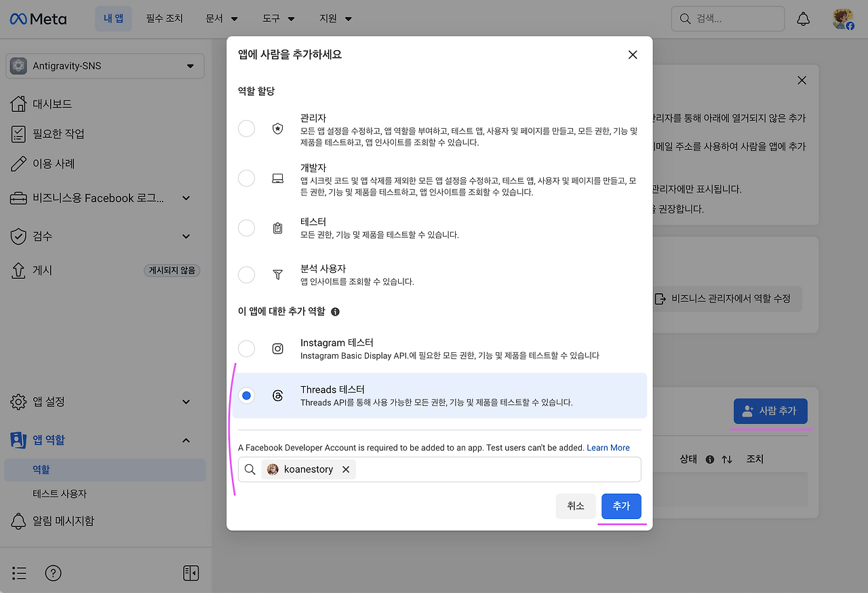
Task: Select the 관리자 role radio button
Action: point(247,128)
